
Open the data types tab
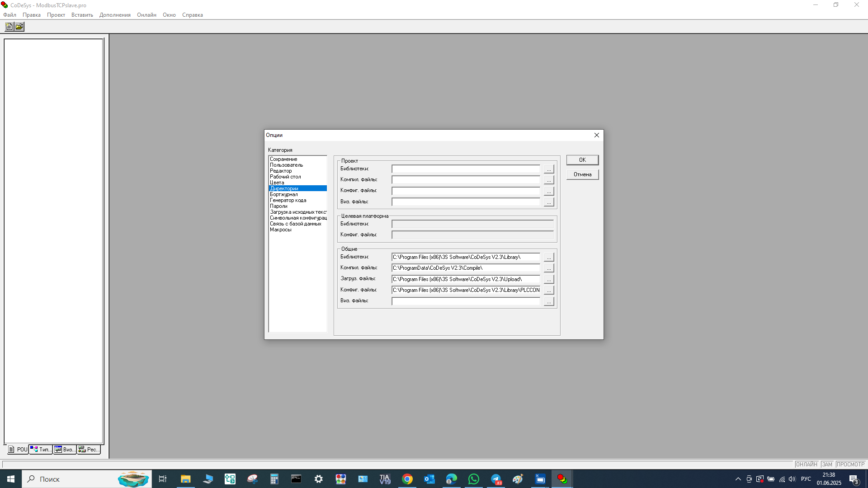[x=41, y=450]
